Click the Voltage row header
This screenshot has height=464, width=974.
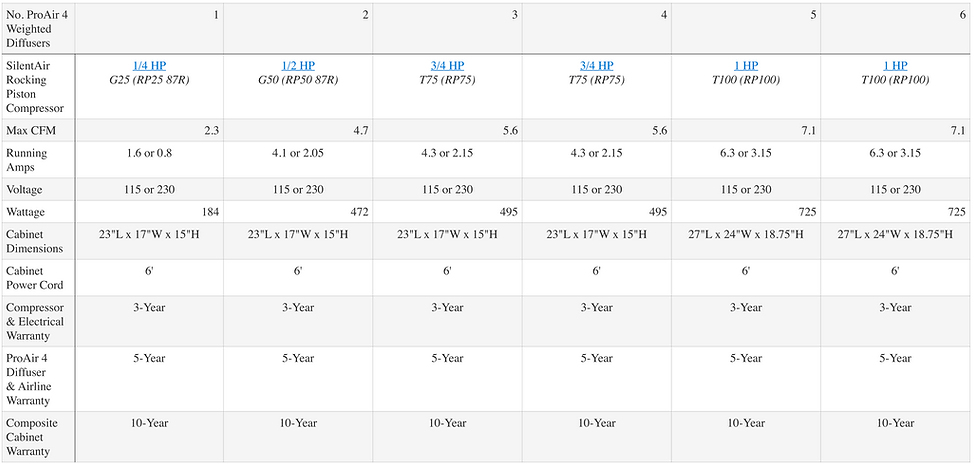coord(27,189)
